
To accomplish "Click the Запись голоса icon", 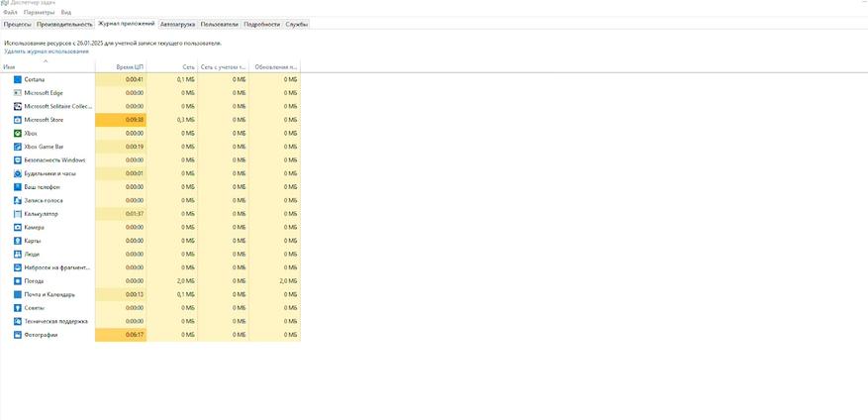I will (x=17, y=200).
